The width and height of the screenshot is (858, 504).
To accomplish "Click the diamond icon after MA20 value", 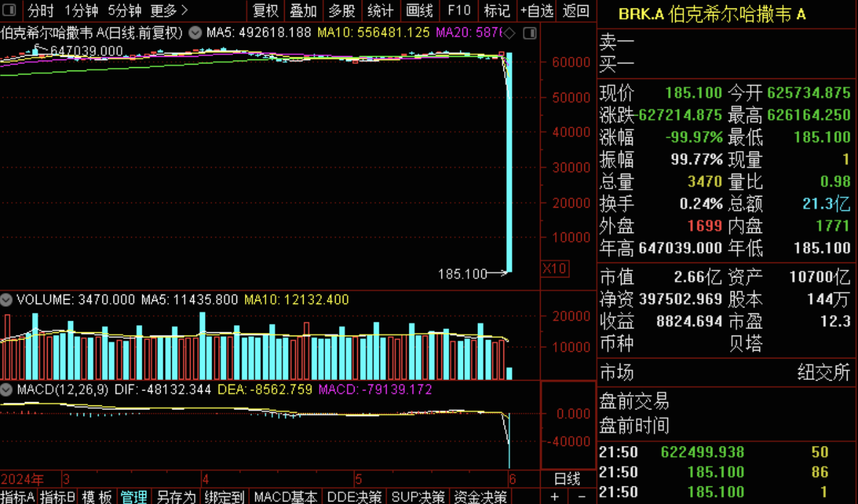I will [510, 33].
